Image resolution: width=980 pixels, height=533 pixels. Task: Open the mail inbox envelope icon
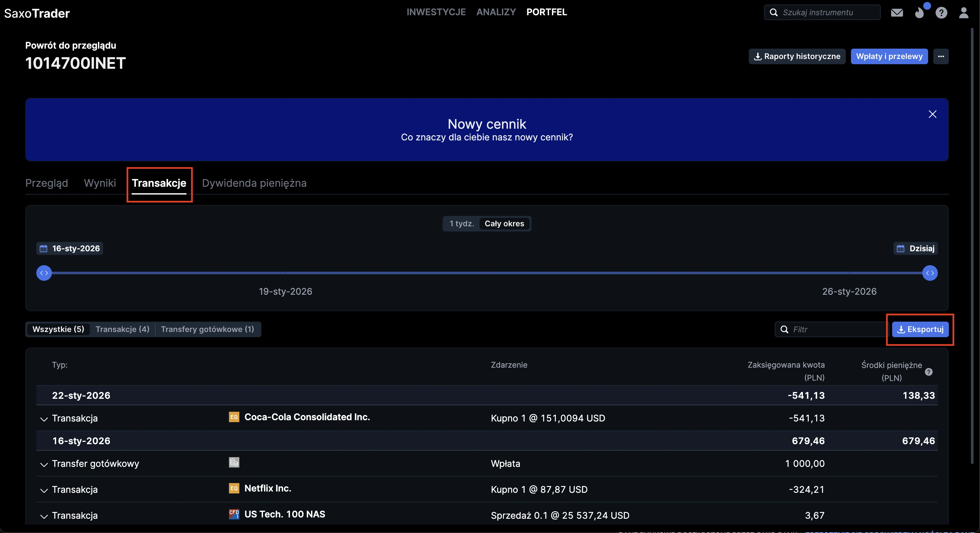coord(897,13)
